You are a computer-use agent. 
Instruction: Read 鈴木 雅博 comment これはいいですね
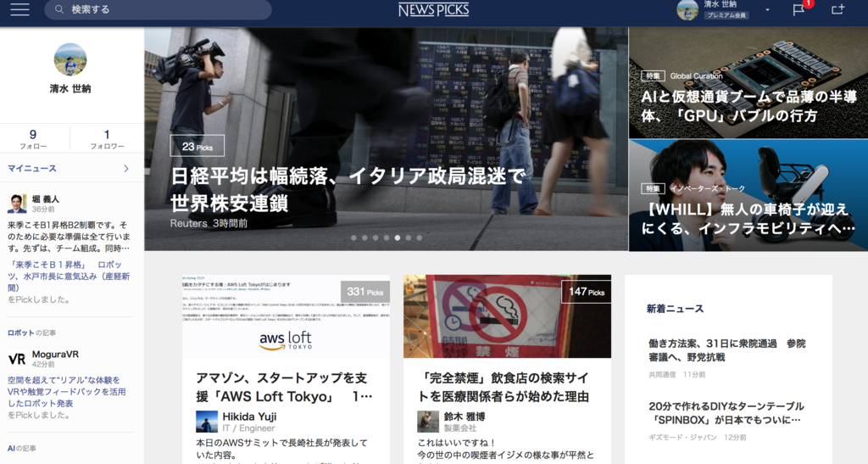tap(506, 449)
